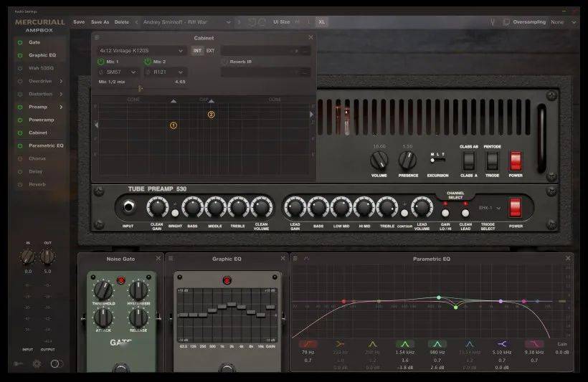Select the 9.38 kHz low-pass band icon
The width and height of the screenshot is (588, 382).
[x=534, y=344]
